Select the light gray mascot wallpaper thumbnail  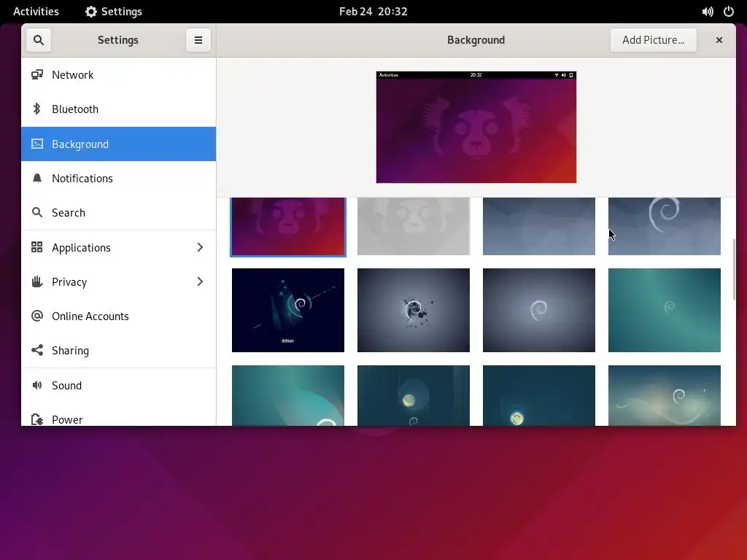tap(414, 226)
